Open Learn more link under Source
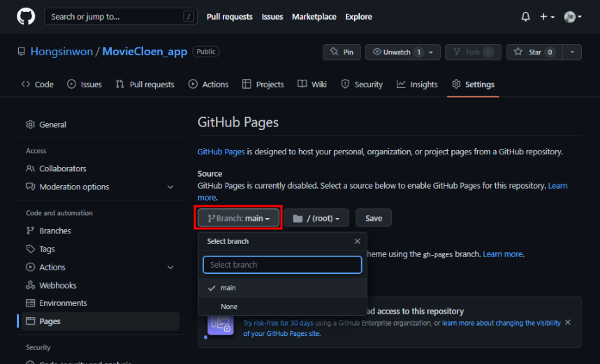Screen dimensions: 600x364 pyautogui.click(x=557, y=186)
